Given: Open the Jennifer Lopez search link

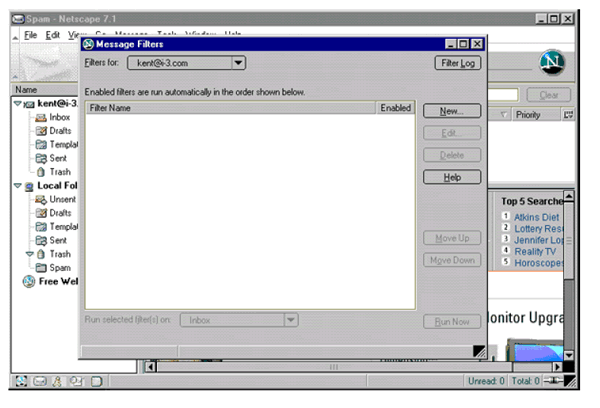Looking at the screenshot, I should (x=538, y=240).
